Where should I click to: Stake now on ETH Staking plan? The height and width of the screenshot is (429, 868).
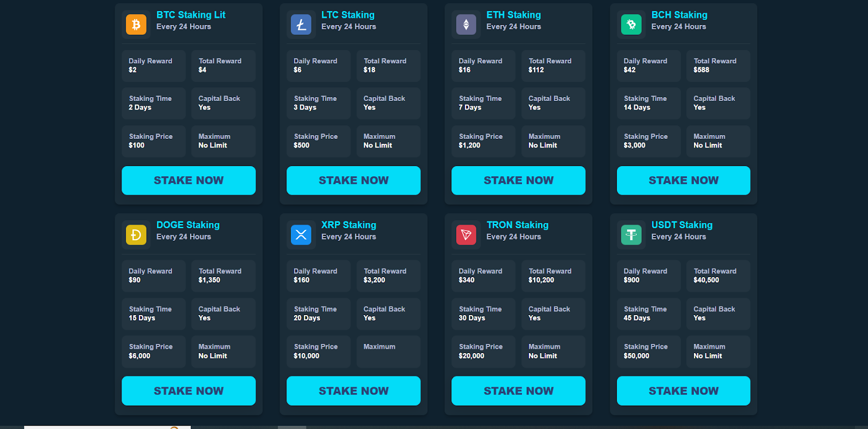point(518,180)
